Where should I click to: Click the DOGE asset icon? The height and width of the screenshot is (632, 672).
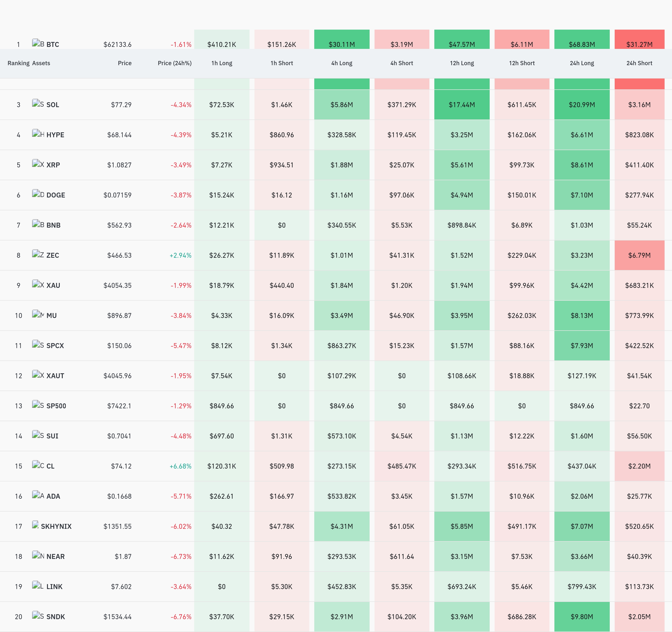tap(38, 194)
